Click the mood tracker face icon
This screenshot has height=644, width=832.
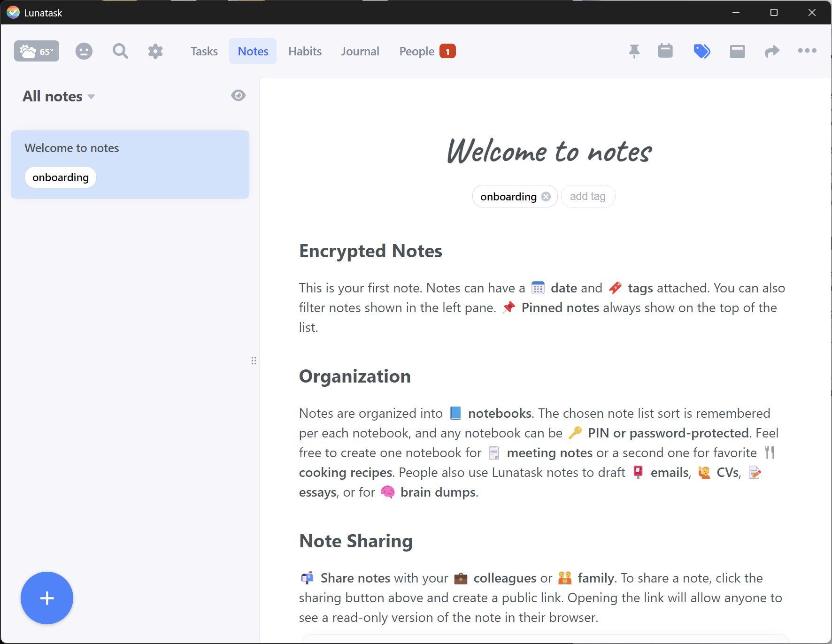pyautogui.click(x=84, y=51)
